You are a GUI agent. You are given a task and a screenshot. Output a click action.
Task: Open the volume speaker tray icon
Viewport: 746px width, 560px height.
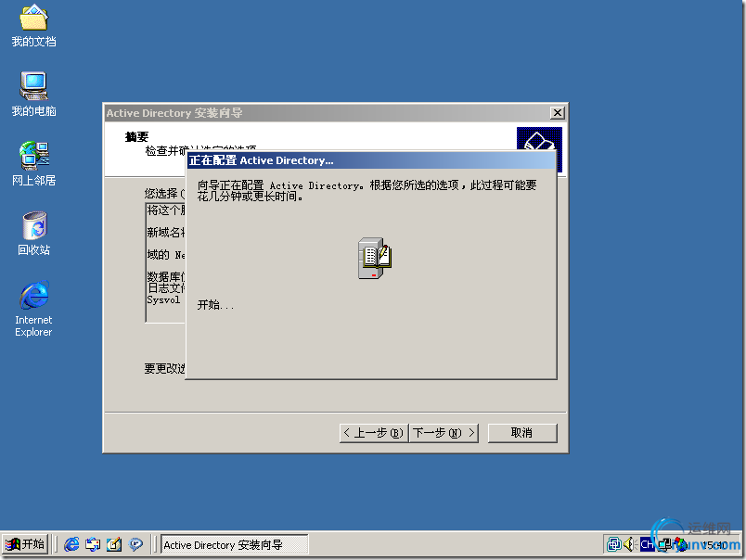click(629, 544)
